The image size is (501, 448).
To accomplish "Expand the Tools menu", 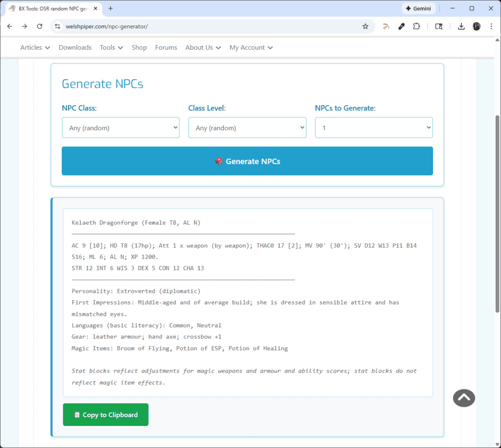I will click(111, 47).
